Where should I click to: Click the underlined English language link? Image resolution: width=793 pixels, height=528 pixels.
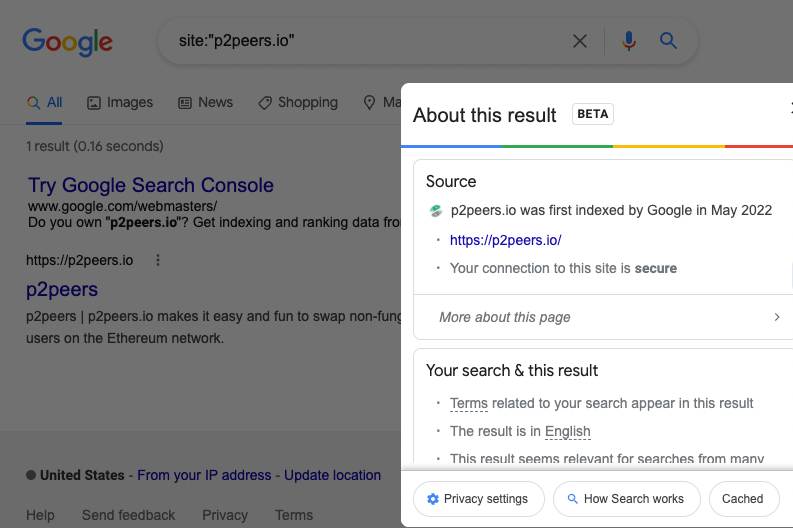[567, 431]
